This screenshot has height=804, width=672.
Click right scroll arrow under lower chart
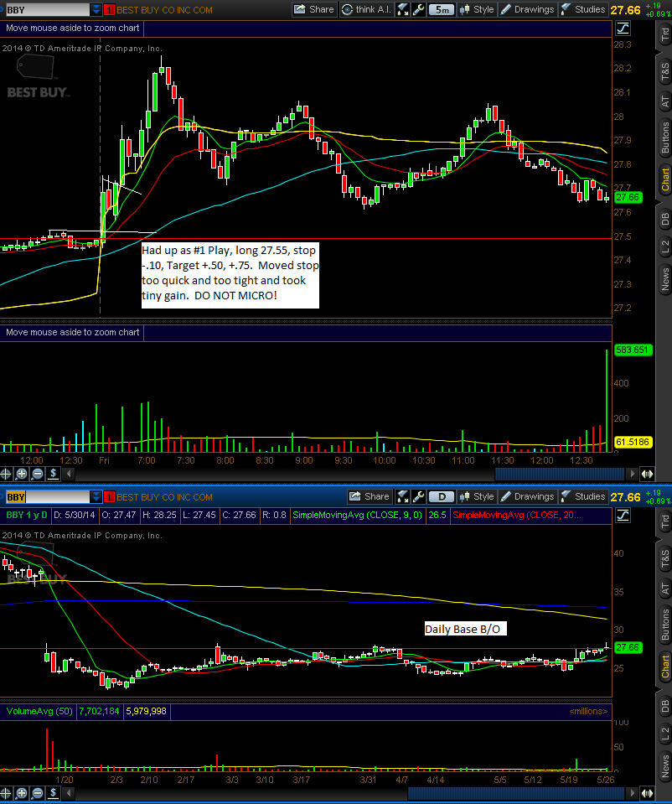coord(633,793)
